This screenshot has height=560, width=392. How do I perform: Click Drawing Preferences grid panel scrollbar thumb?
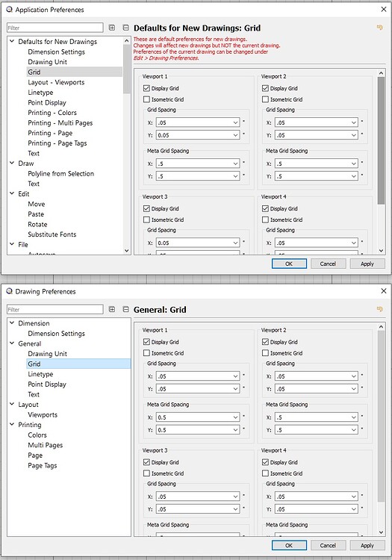pos(381,417)
